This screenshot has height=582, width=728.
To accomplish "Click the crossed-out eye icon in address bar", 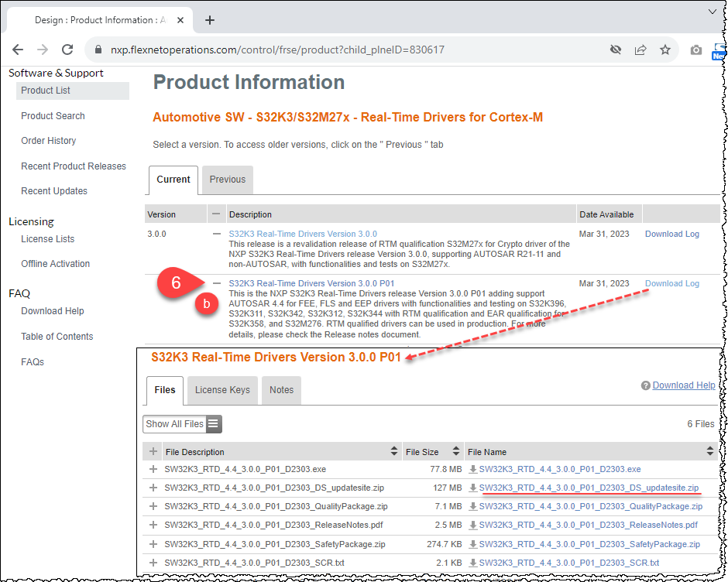I will point(616,50).
